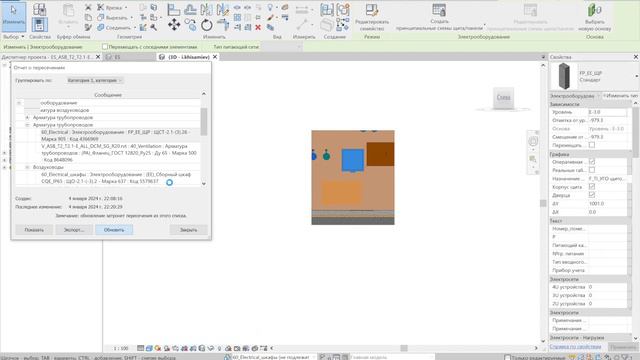The height and width of the screenshot is (360, 640).
Task: Activate the Trim/Extend tool
Action: pyautogui.click(x=223, y=25)
